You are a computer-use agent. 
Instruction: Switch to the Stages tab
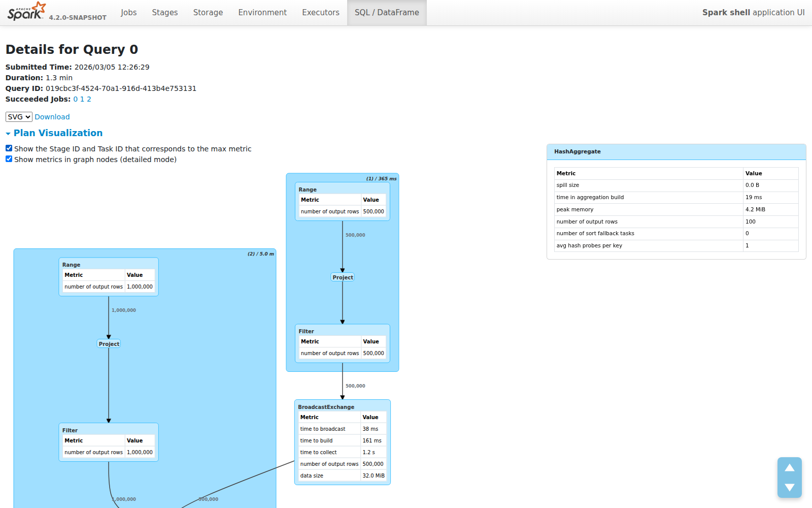pos(165,12)
